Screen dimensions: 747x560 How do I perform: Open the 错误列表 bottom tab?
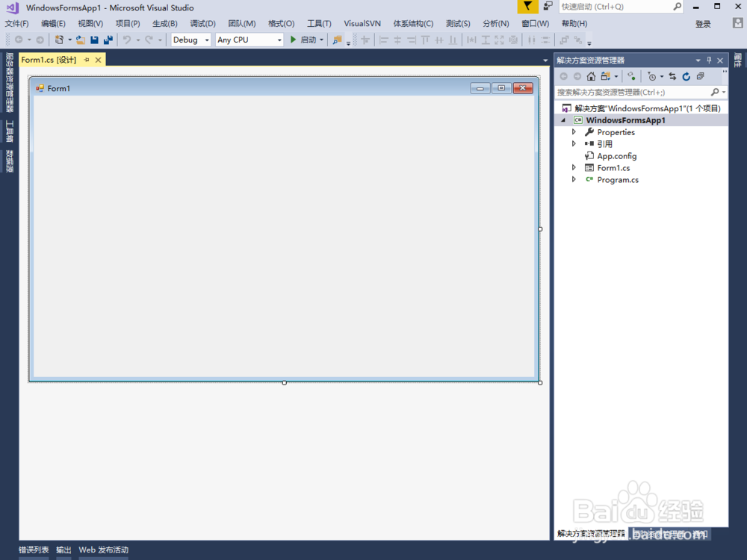[34, 550]
